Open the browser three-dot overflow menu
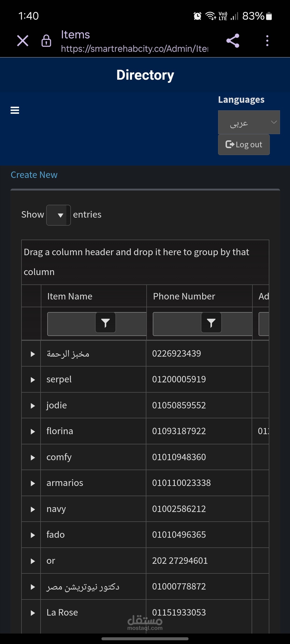 [267, 41]
